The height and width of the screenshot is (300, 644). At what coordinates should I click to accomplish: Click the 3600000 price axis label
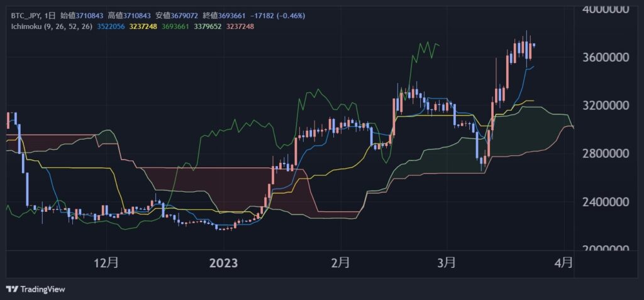click(606, 57)
